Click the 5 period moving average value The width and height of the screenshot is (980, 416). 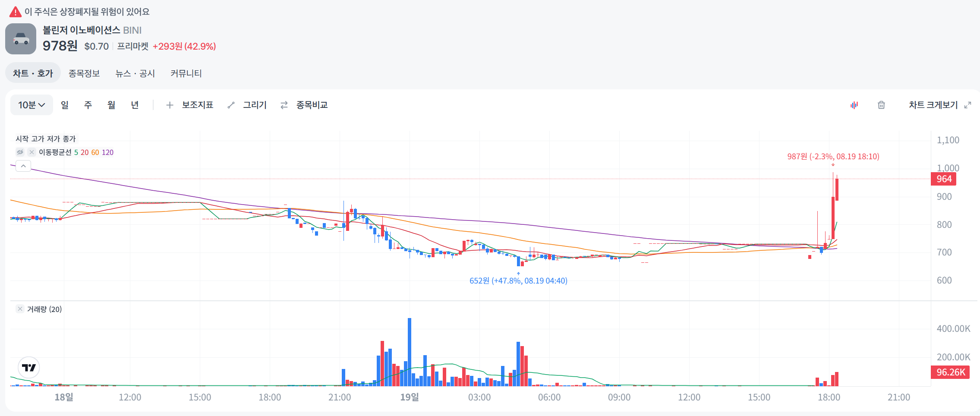(x=76, y=152)
